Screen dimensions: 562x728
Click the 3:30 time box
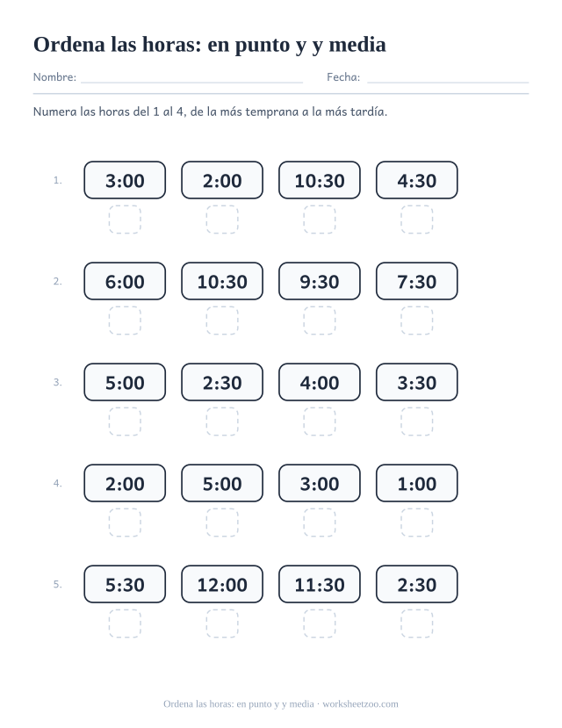417,382
